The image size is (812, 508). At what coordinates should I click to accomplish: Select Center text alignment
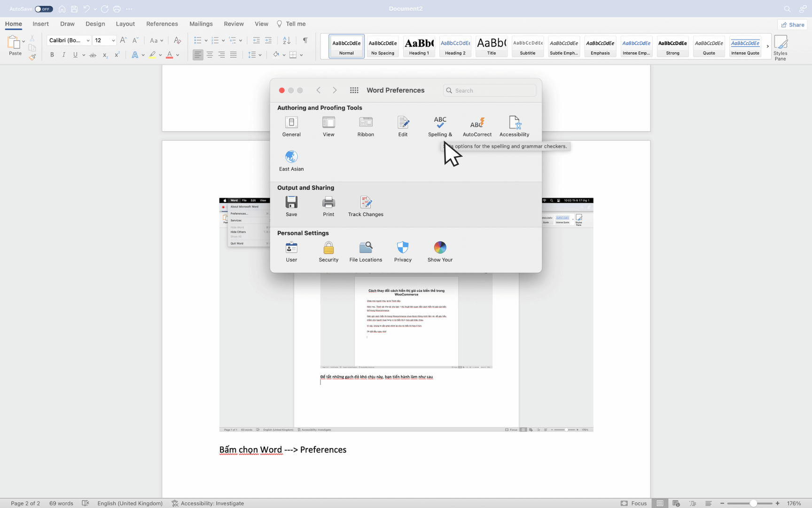[210, 55]
